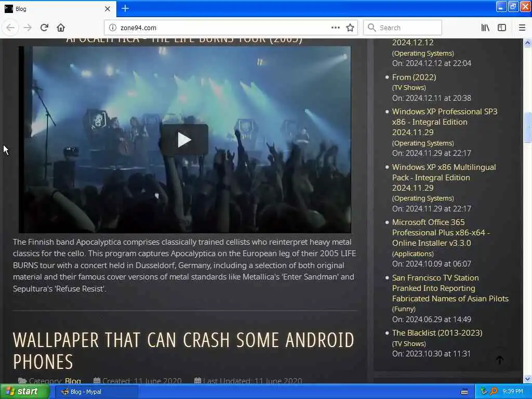The image size is (532, 399).
Task: Open Microsoft Office 365 Professional Plus link
Action: (441, 233)
